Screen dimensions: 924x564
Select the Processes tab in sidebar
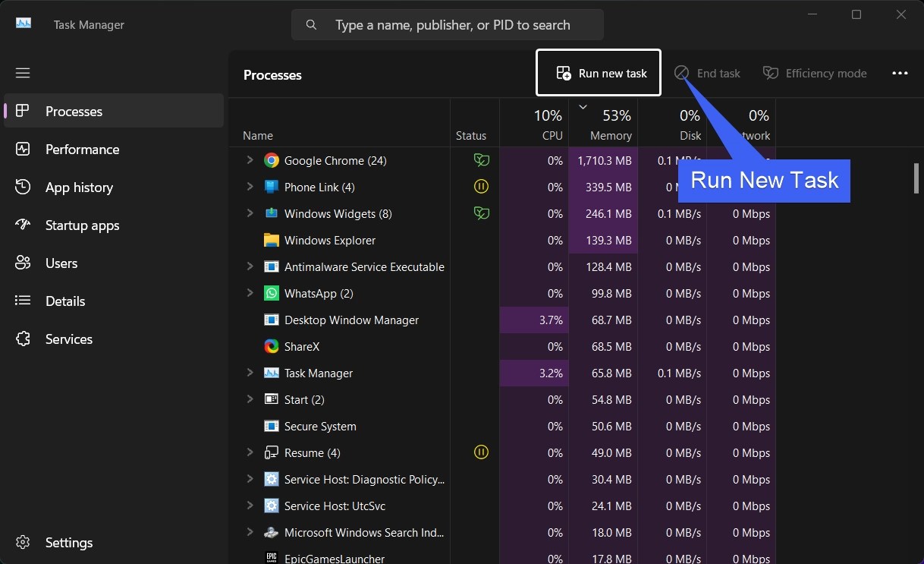[114, 111]
